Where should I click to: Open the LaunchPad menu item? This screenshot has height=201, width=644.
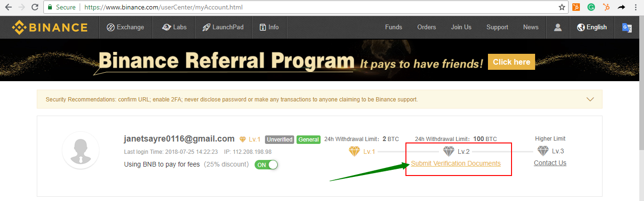point(223,27)
